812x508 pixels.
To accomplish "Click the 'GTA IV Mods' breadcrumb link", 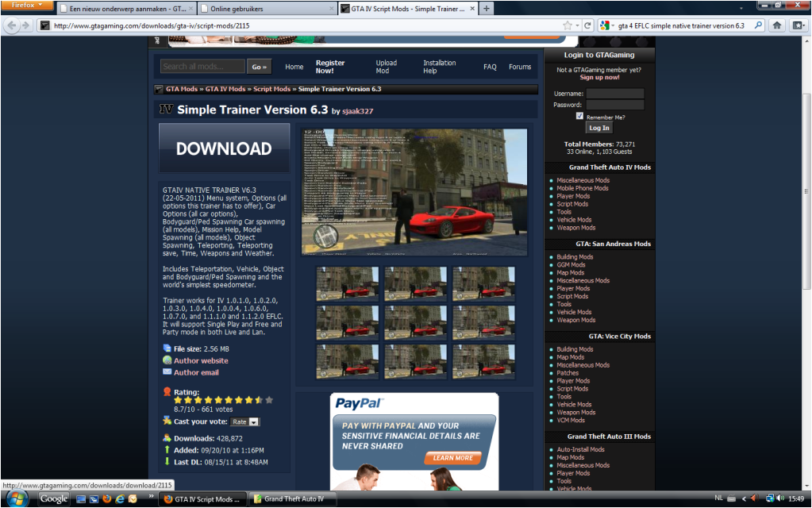I will pyautogui.click(x=225, y=89).
